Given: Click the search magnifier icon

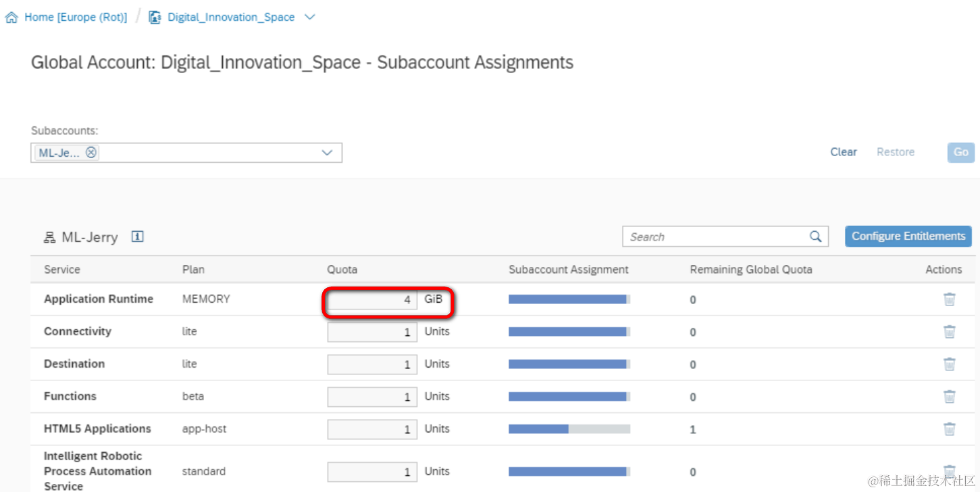Looking at the screenshot, I should point(816,237).
